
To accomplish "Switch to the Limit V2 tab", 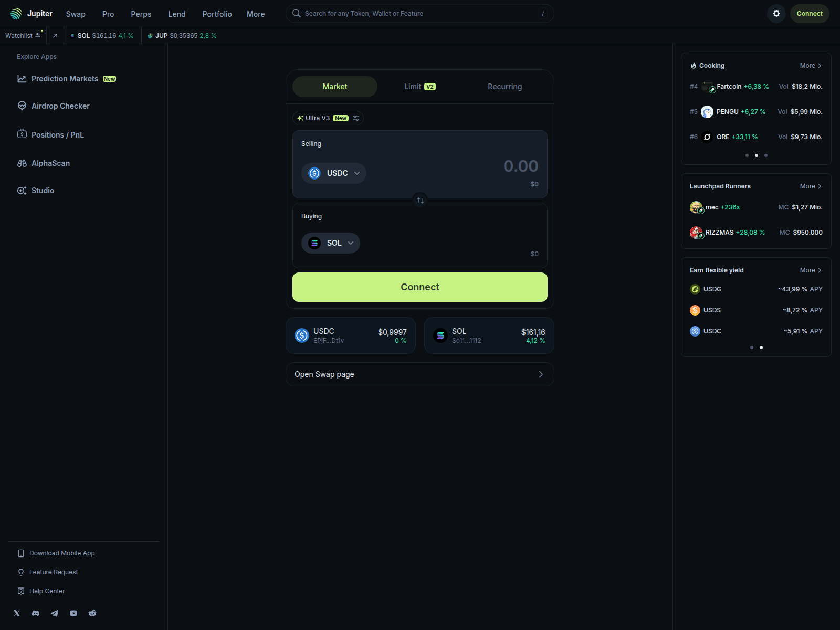I will (x=420, y=87).
